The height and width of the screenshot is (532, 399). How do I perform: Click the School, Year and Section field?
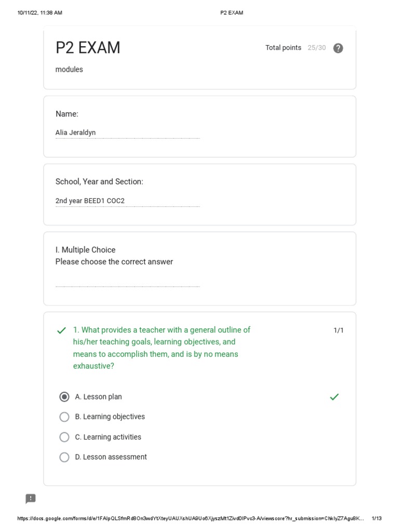[x=127, y=201]
